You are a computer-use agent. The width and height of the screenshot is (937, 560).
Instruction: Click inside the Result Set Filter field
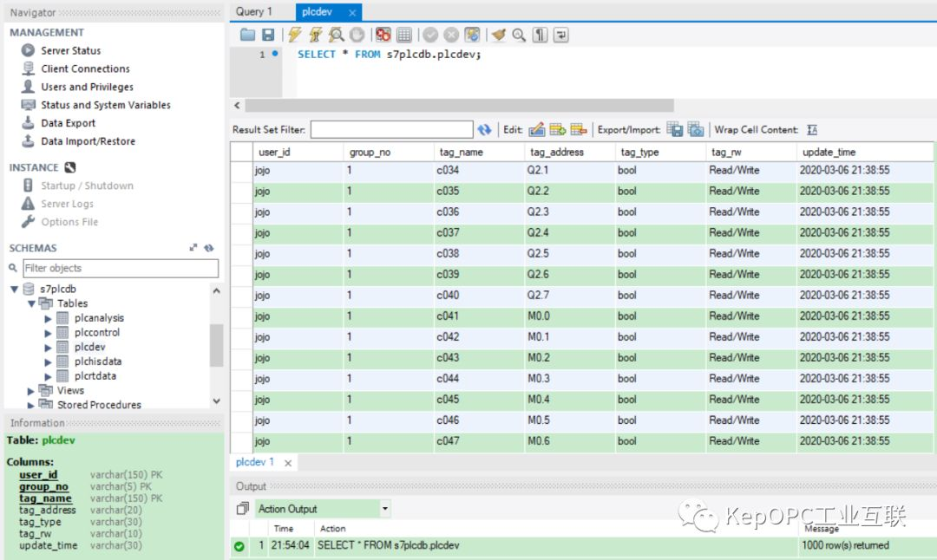(x=390, y=127)
